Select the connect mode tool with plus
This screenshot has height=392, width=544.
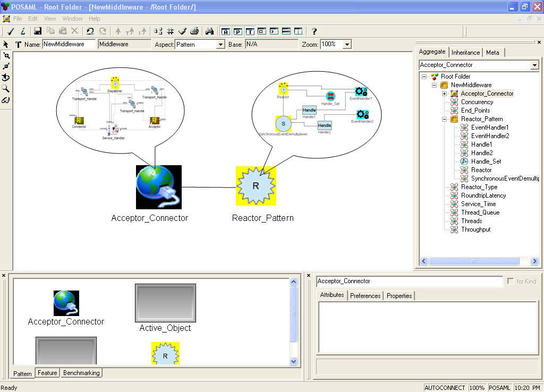6,55
